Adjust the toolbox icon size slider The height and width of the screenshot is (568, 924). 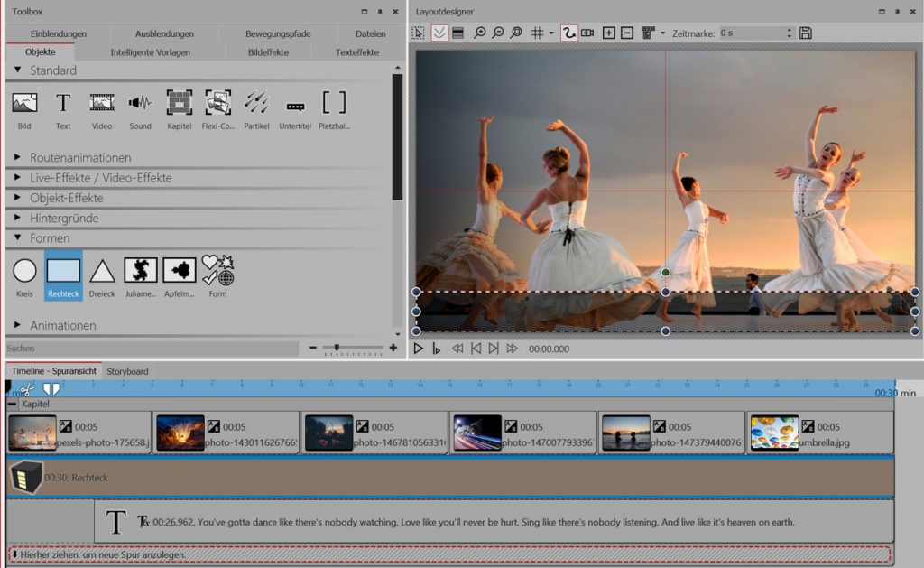337,348
